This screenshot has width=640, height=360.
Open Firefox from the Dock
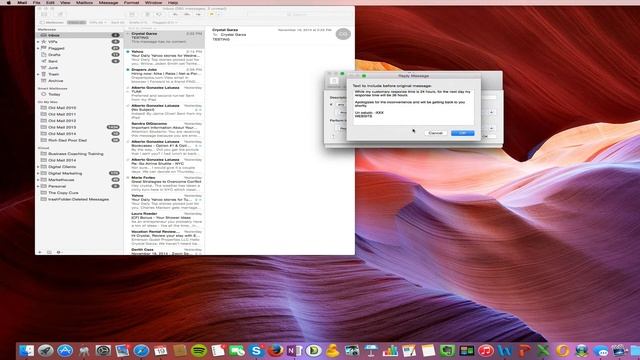[x=276, y=351]
